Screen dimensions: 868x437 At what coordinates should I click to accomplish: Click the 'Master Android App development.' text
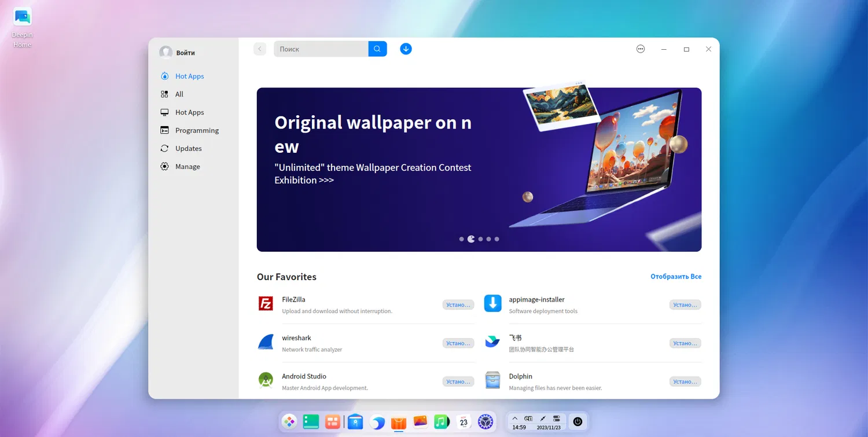325,388
